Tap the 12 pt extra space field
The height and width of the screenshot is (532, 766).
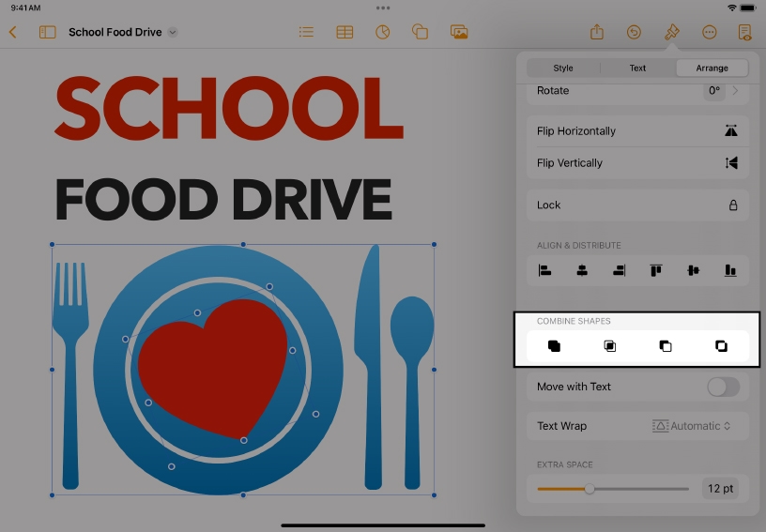point(720,489)
